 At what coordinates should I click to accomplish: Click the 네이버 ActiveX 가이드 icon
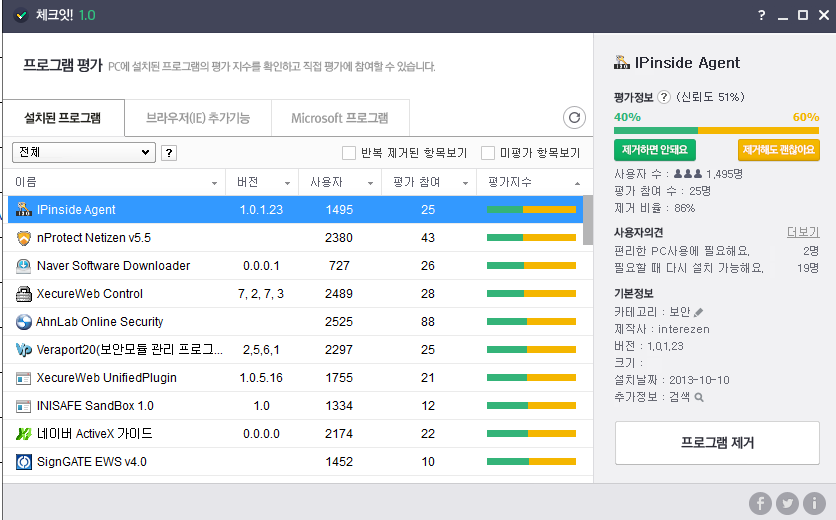click(x=23, y=434)
